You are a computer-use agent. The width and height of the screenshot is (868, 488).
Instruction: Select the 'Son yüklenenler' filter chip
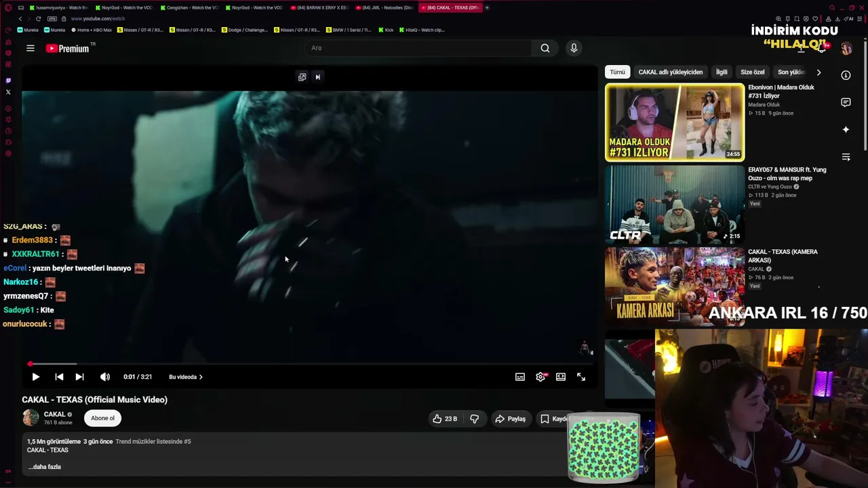[791, 72]
